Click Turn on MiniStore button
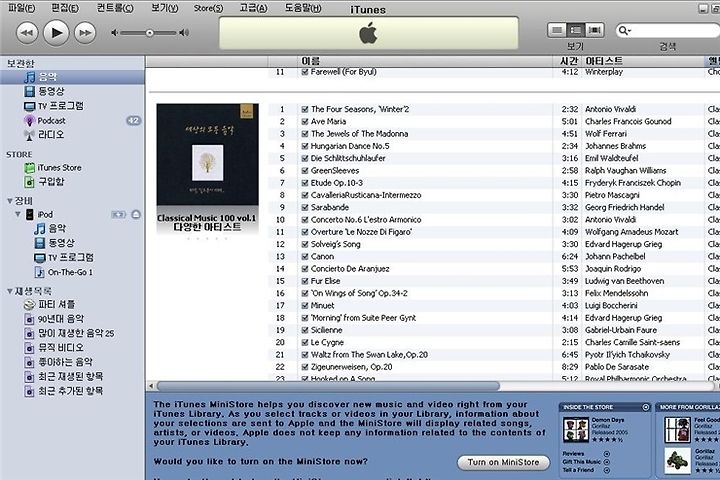720x480 pixels. (504, 463)
